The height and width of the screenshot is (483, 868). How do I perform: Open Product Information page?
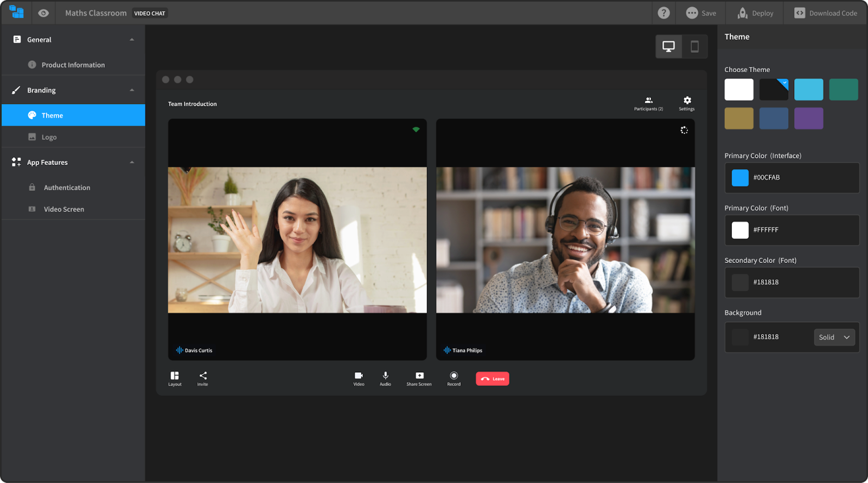[73, 65]
